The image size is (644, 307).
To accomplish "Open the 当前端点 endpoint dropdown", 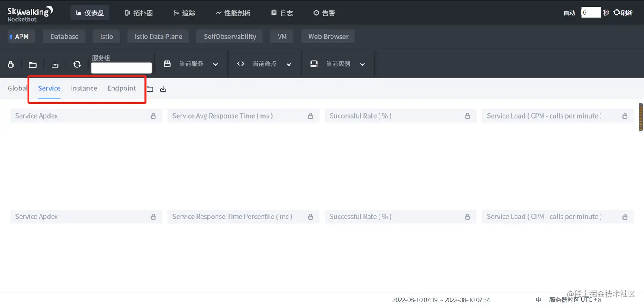I will [x=264, y=64].
